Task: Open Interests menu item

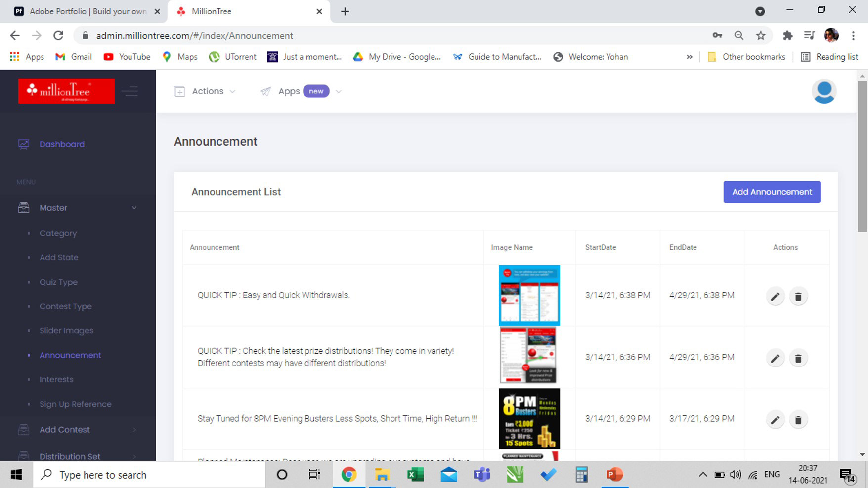Action: (x=56, y=379)
